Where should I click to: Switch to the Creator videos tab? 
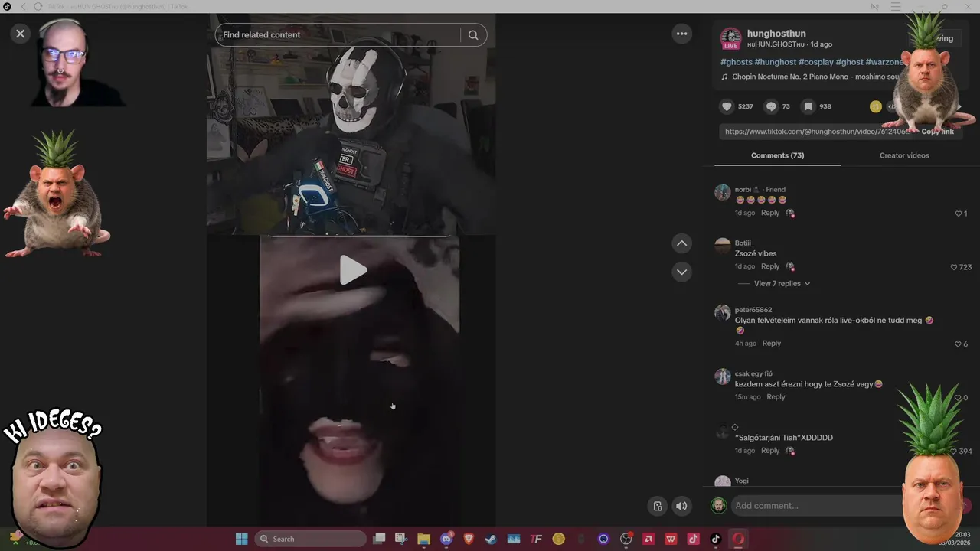904,155
